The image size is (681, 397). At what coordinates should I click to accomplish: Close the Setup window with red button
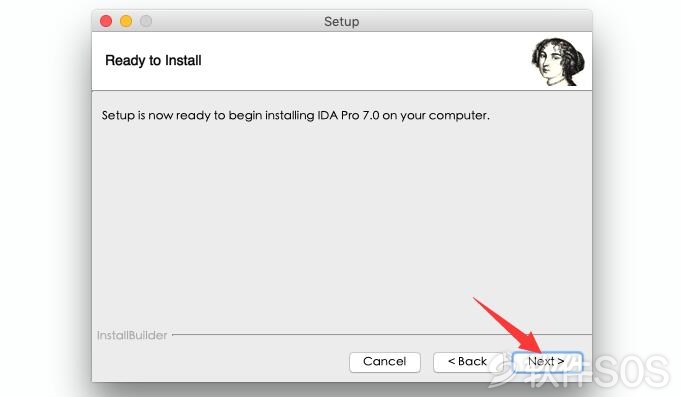pyautogui.click(x=106, y=21)
